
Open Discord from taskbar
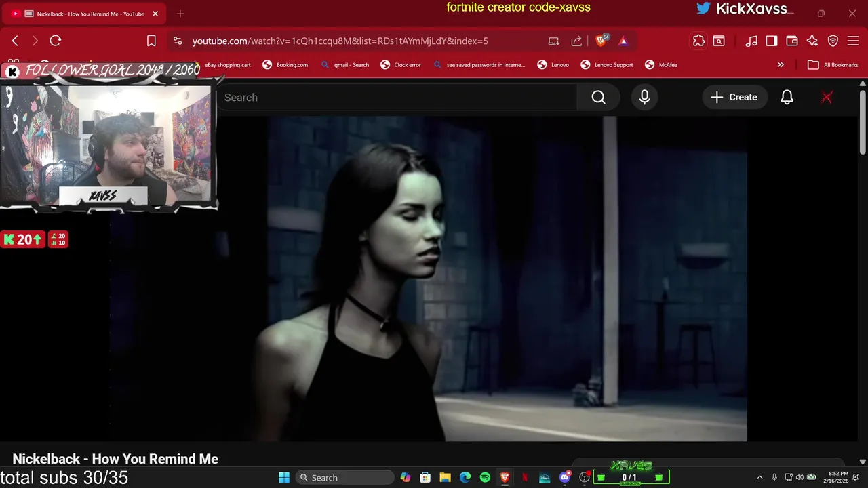pyautogui.click(x=564, y=477)
